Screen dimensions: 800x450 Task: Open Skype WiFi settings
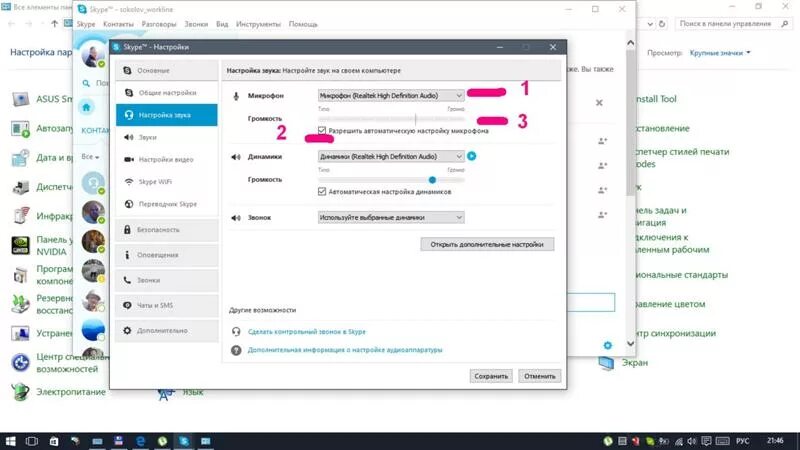pyautogui.click(x=166, y=182)
